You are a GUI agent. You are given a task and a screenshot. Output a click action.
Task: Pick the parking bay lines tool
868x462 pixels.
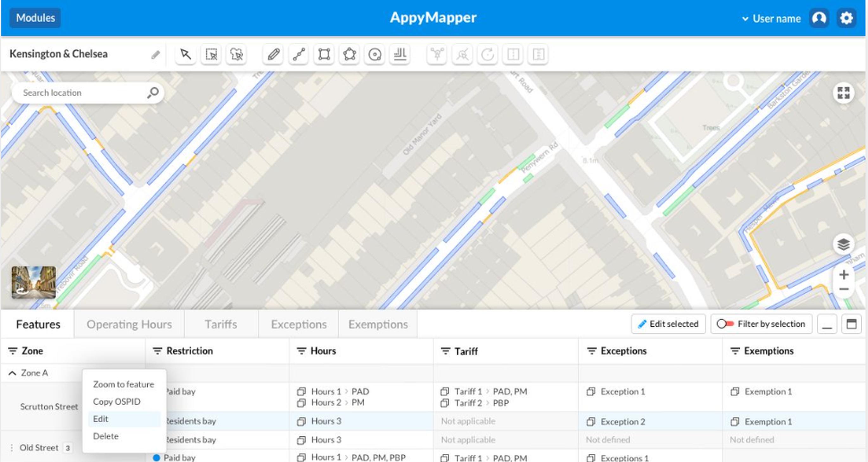pyautogui.click(x=400, y=54)
